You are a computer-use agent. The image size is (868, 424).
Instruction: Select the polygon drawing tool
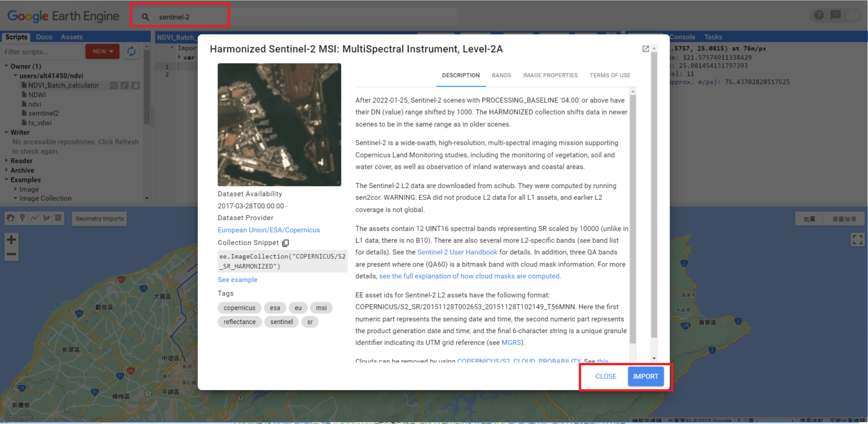tap(46, 218)
